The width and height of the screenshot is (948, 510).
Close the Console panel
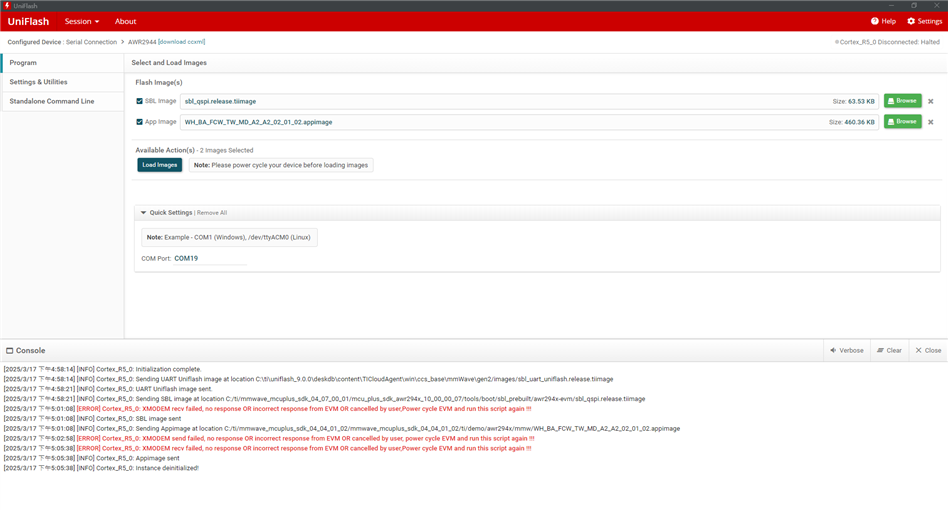tap(928, 350)
